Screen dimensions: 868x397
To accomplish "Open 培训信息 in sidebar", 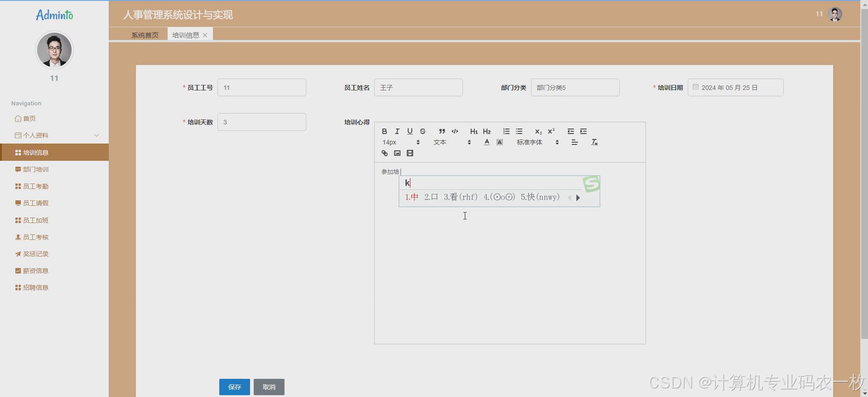I will 54,152.
